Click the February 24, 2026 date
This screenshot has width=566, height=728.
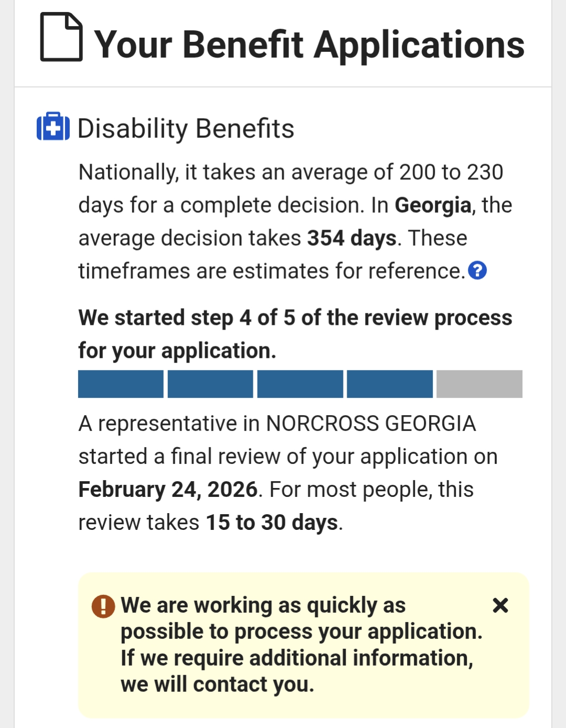168,490
